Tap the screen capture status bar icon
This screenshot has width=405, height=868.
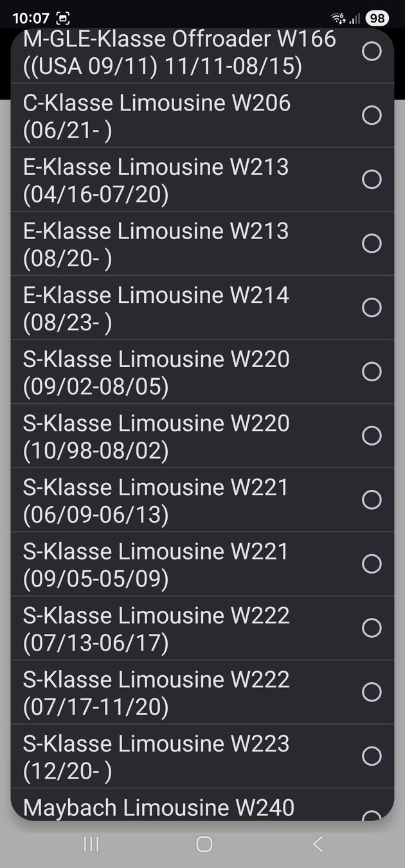pyautogui.click(x=63, y=18)
